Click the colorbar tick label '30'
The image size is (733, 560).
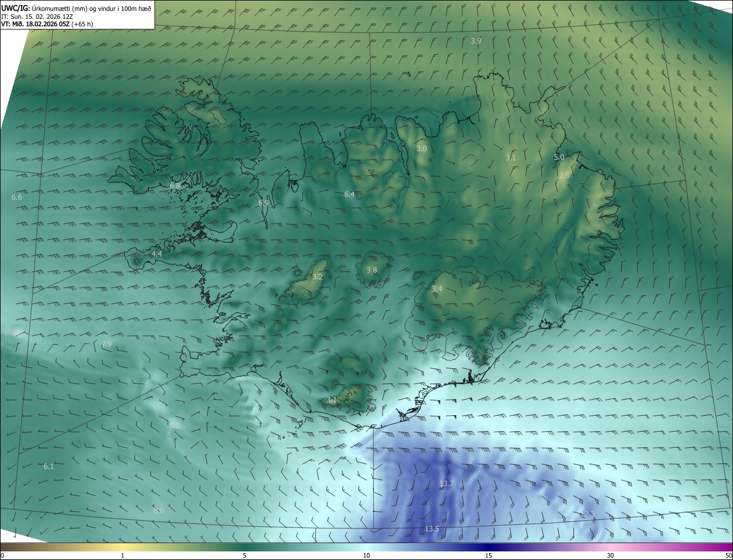(x=610, y=555)
